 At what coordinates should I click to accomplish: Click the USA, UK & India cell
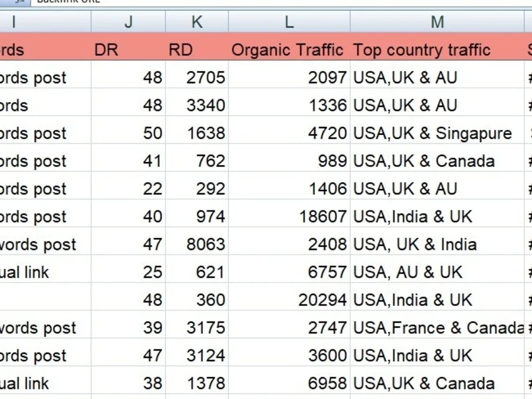(x=437, y=242)
